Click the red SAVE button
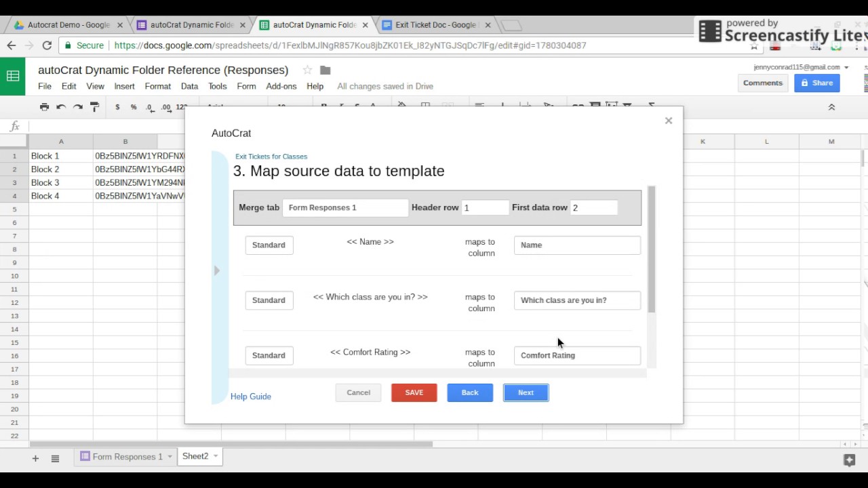 coord(414,392)
